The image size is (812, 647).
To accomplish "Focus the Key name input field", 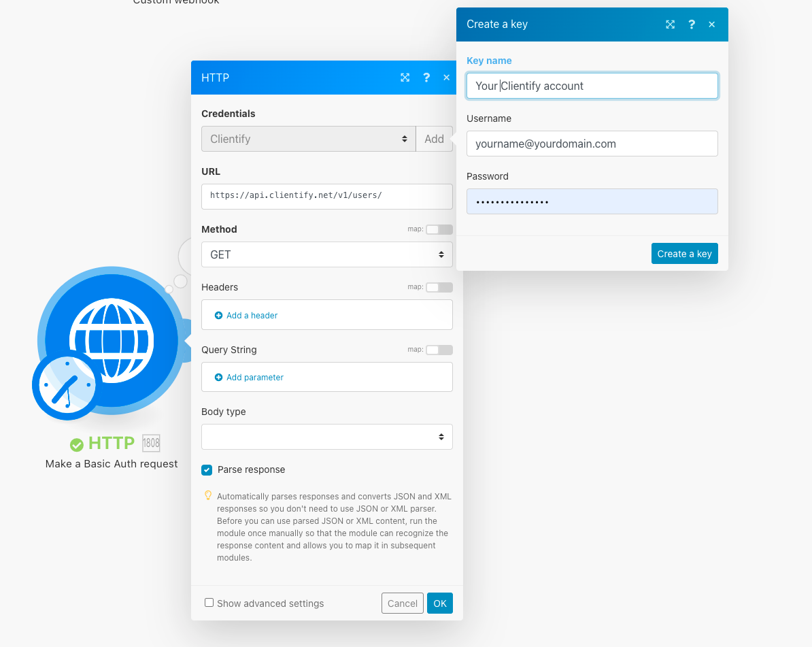I will (592, 86).
